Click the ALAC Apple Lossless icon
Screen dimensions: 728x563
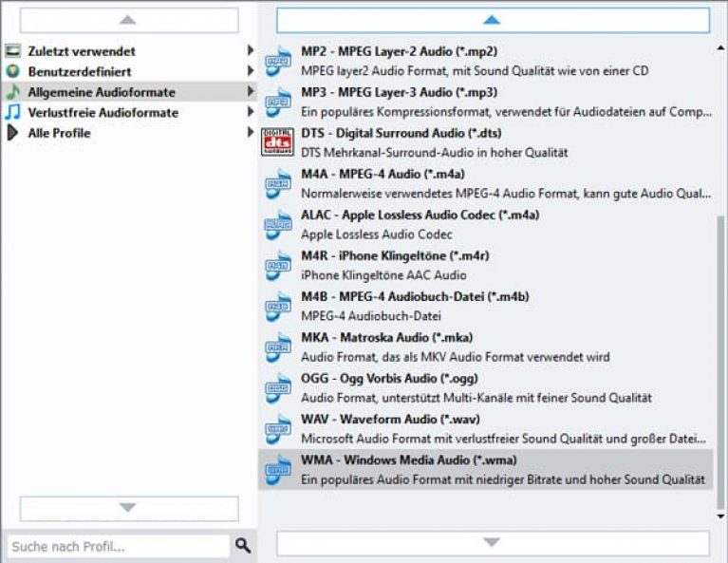[x=278, y=224]
